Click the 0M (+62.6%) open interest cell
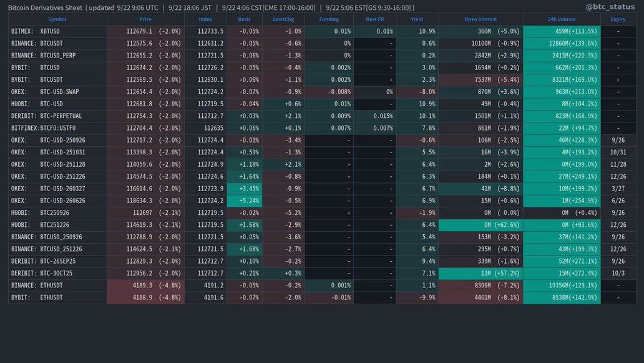This screenshot has height=363, width=644. click(481, 225)
